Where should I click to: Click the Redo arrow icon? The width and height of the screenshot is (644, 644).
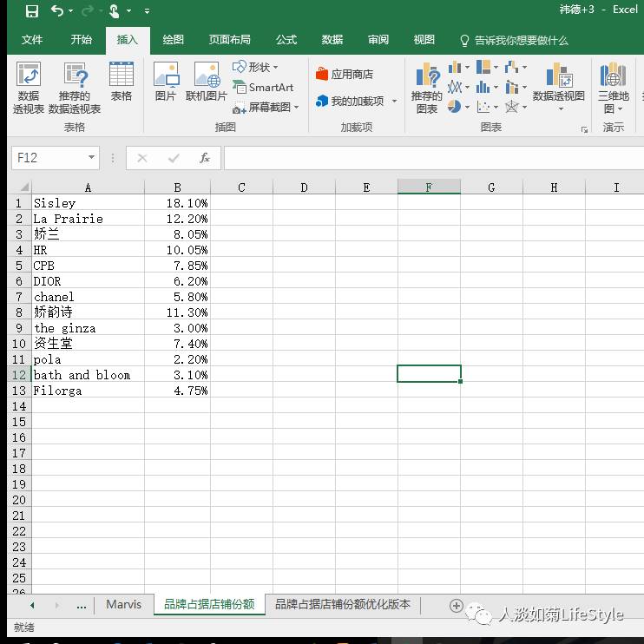coord(88,11)
